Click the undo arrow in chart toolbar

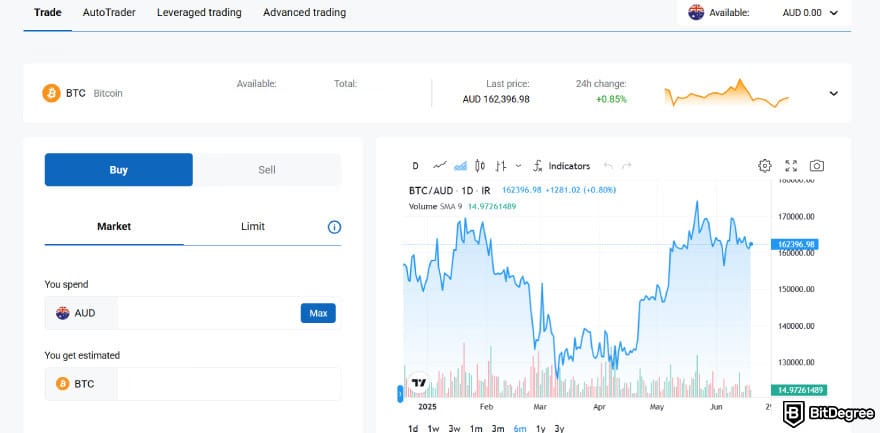pyautogui.click(x=608, y=166)
